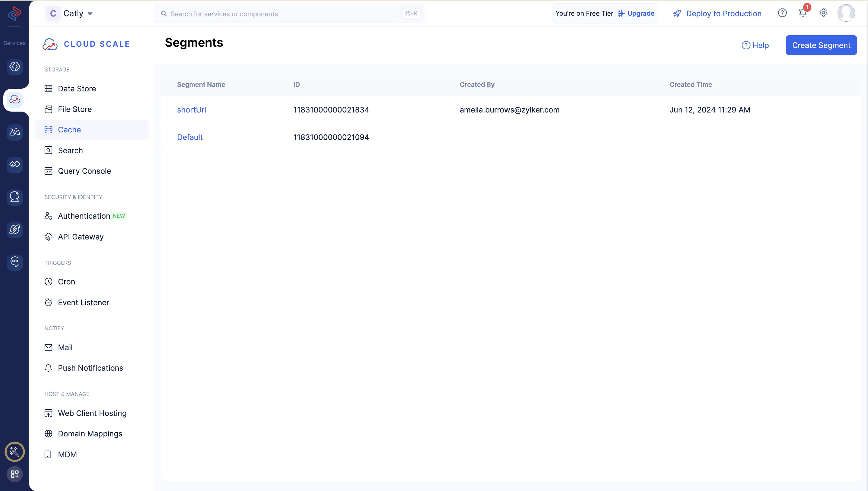This screenshot has width=868, height=491.
Task: Click the Cloud Scale logo icon
Action: tap(49, 44)
